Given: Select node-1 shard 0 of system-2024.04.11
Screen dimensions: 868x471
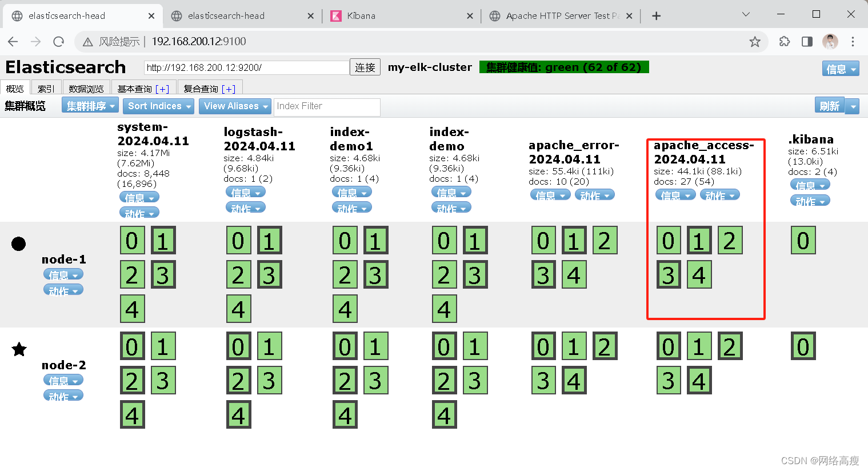Looking at the screenshot, I should point(132,240).
